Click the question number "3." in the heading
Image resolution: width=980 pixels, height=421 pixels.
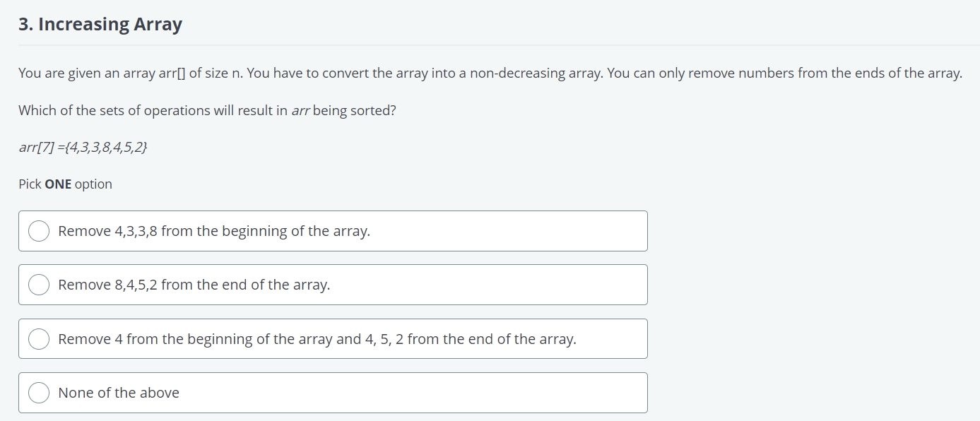26,24
